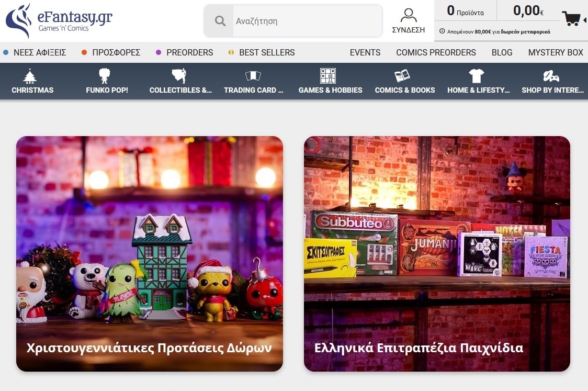Click the eFantasy.gr logo
The height and width of the screenshot is (391, 588).
pos(59,20)
